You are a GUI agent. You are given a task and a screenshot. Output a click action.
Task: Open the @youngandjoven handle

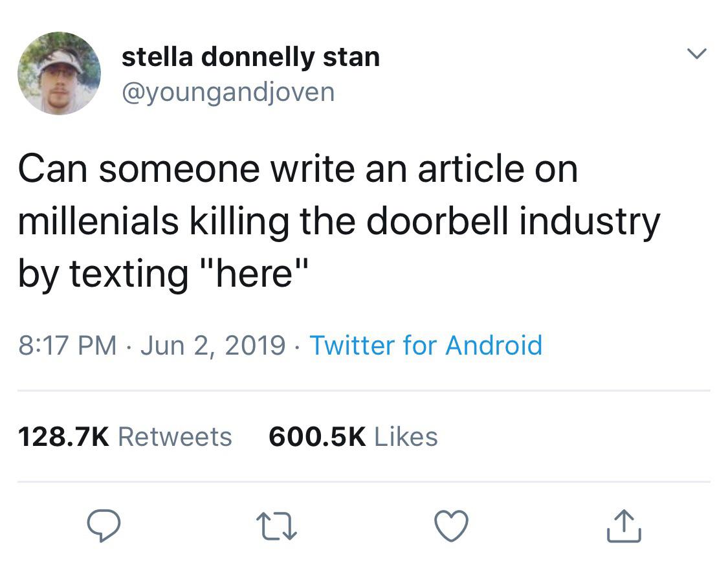pos(228,93)
